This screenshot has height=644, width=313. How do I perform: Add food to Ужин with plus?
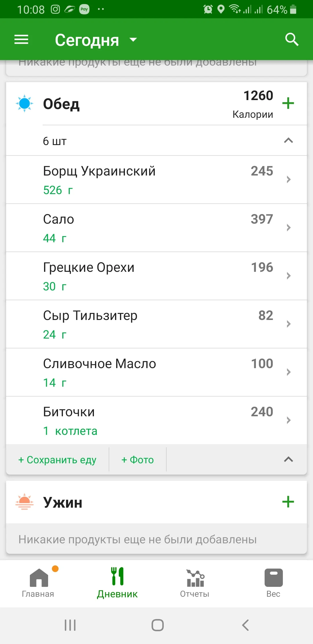tap(288, 502)
